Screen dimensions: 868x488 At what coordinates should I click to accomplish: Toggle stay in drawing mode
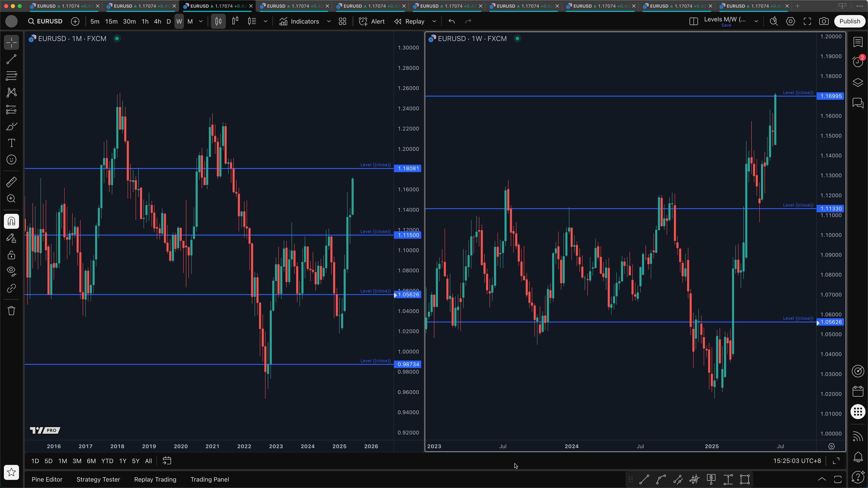(12, 238)
